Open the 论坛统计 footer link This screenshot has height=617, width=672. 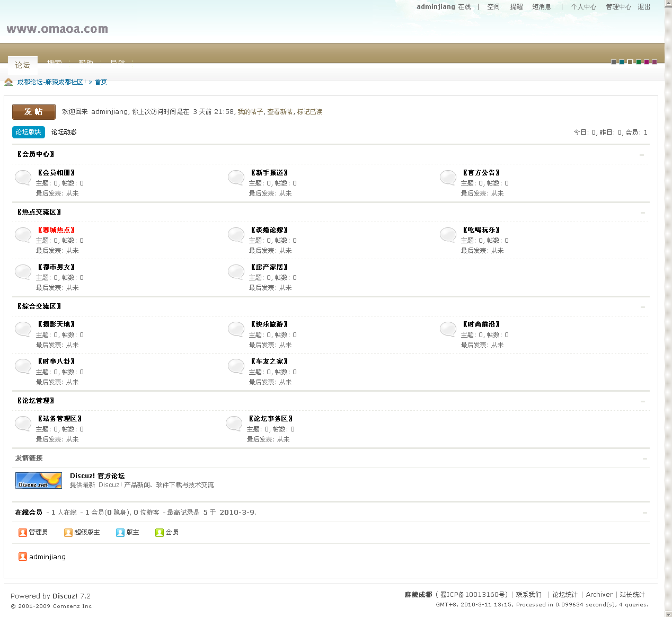click(x=565, y=595)
